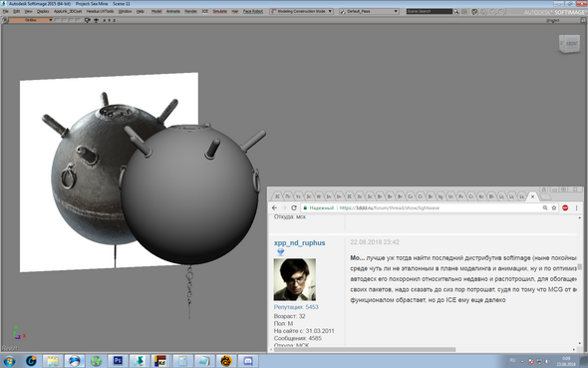The image size is (588, 368).
Task: Click the browser vertical scroll up arrow
Action: click(580, 217)
